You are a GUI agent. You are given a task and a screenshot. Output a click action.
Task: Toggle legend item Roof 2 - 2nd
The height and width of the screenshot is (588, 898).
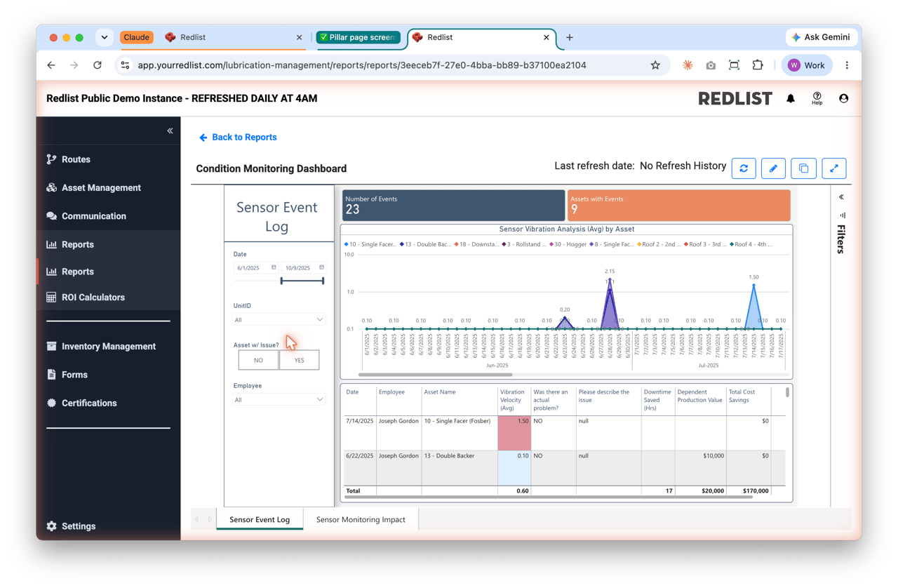pos(660,244)
